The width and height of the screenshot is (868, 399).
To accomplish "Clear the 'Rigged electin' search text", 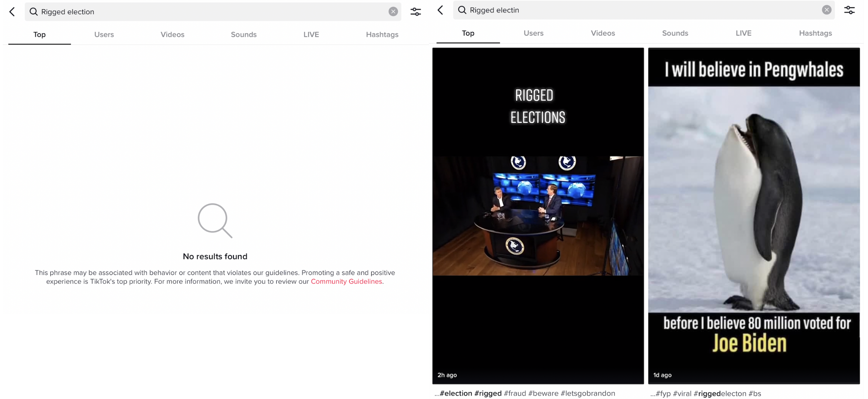I will pyautogui.click(x=826, y=10).
